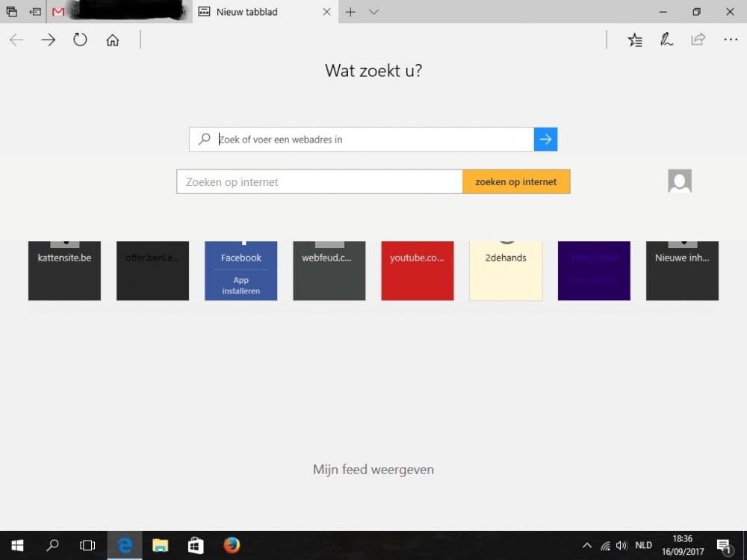The height and width of the screenshot is (560, 747).
Task: Click the NLD language indicator
Action: pos(644,546)
